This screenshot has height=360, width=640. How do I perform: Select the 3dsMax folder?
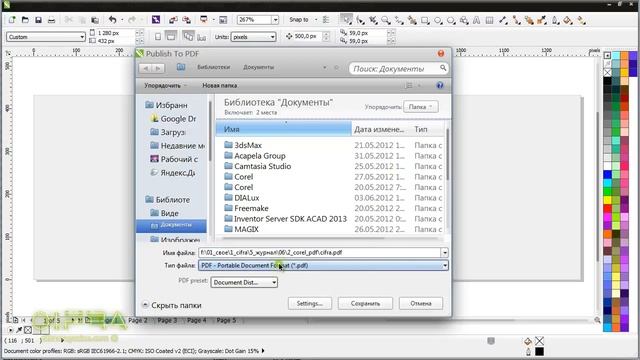click(247, 145)
